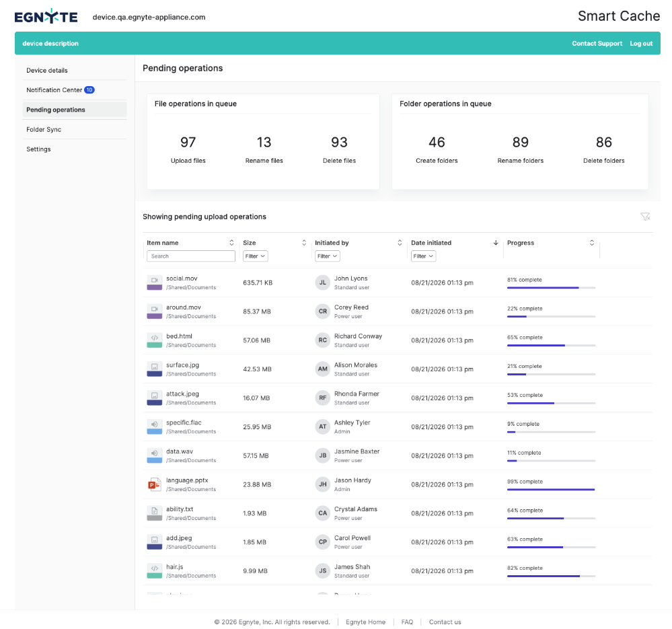Log out of Smart Cache
672x629 pixels.
(x=641, y=43)
